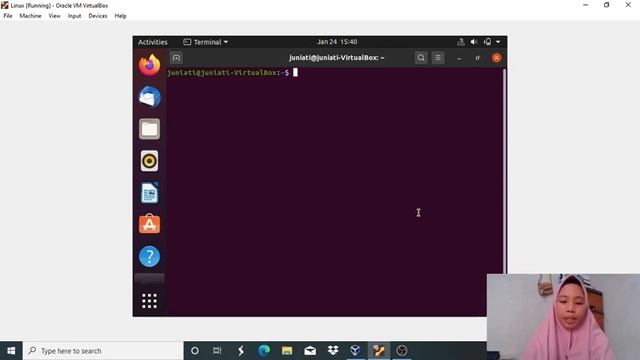Open the Mail app from the taskbar
The height and width of the screenshot is (360, 640).
[x=310, y=351]
